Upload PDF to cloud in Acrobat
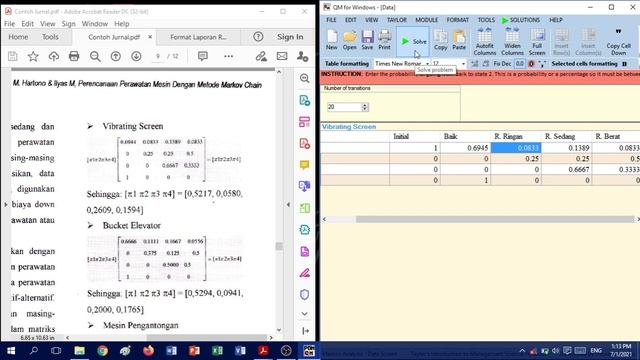640x360 pixels. coord(54,56)
